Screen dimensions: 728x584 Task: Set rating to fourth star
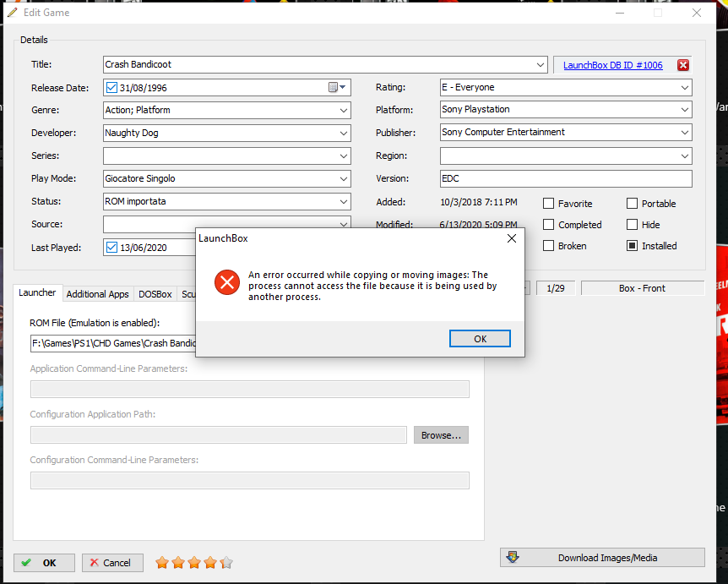coord(210,563)
